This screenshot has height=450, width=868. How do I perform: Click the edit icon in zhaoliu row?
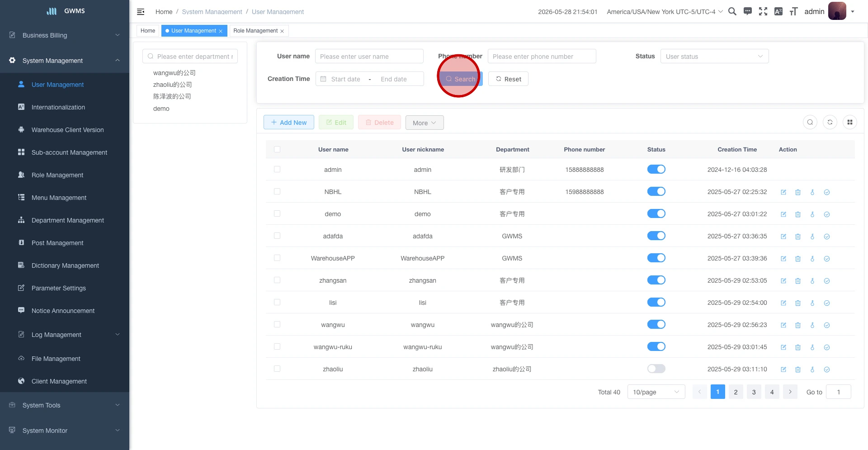(783, 369)
